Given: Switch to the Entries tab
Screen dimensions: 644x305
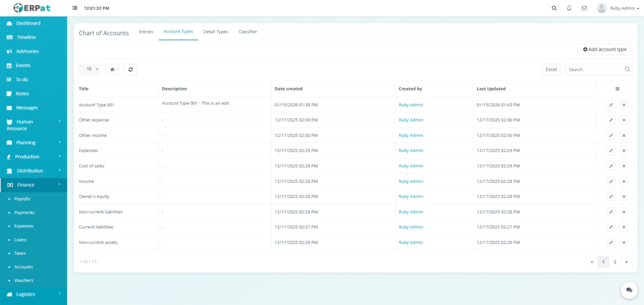Looking at the screenshot, I should (146, 31).
